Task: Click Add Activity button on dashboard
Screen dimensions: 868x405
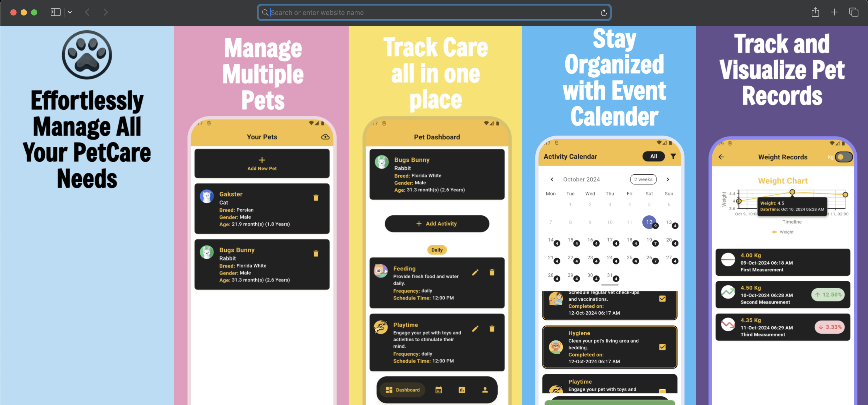Action: click(436, 223)
